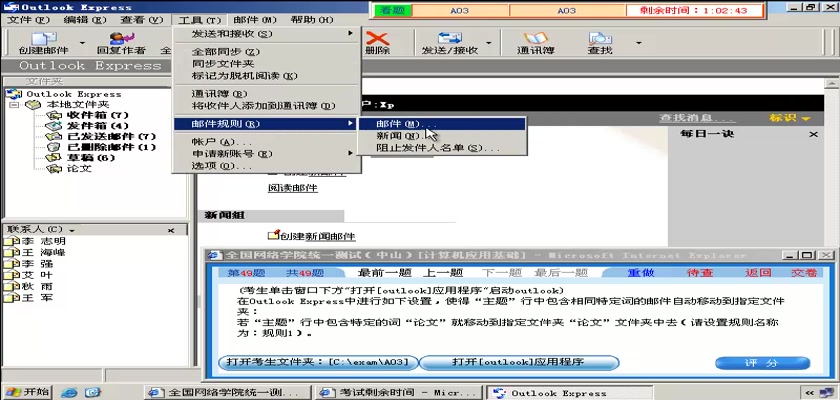Click 打开[outlook]应用程序 button
Image resolution: width=840 pixels, height=400 pixels.
[x=518, y=363]
